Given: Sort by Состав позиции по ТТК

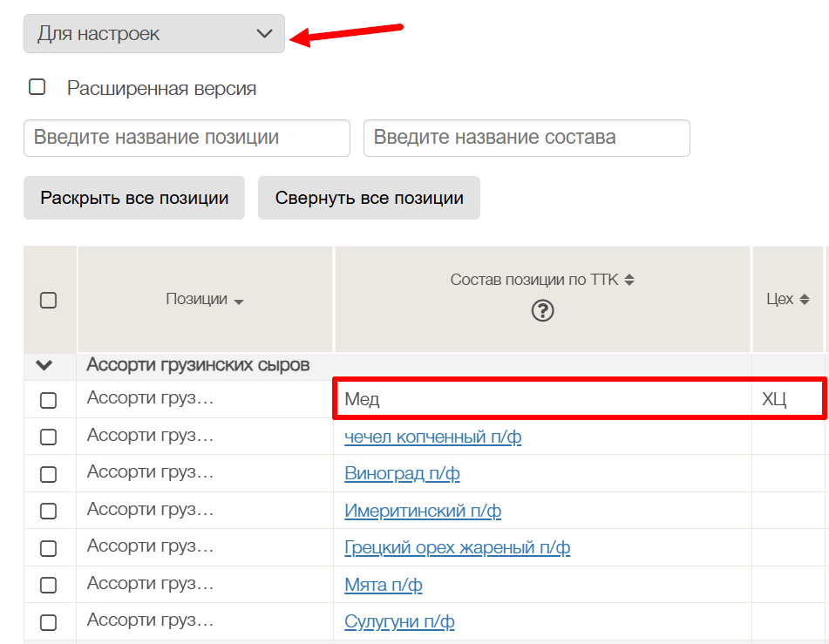Looking at the screenshot, I should [629, 280].
